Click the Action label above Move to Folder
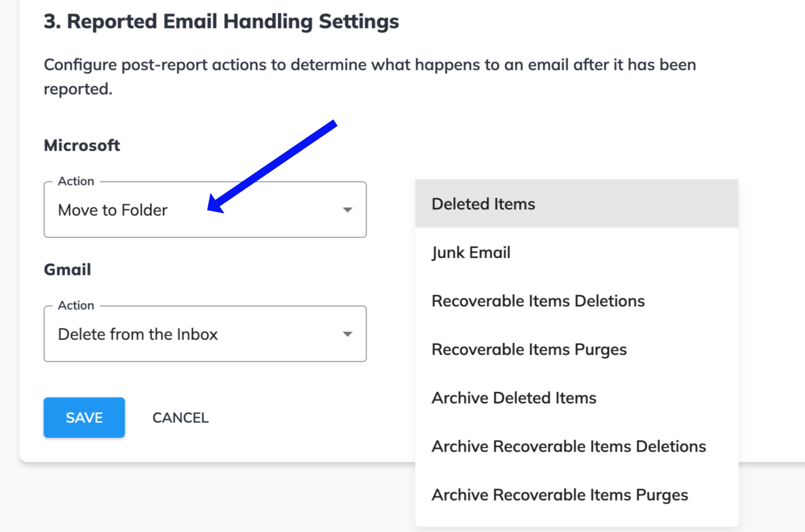This screenshot has width=805, height=532. 76,181
